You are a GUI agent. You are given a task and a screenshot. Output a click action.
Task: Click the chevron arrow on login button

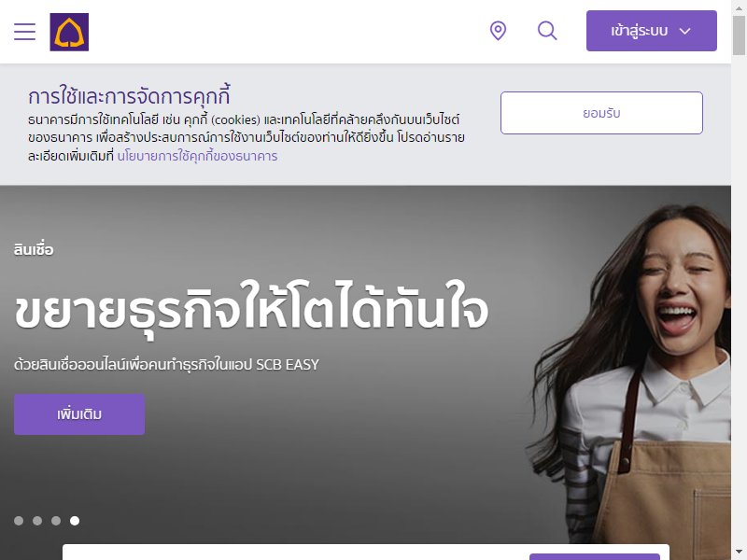coord(684,32)
